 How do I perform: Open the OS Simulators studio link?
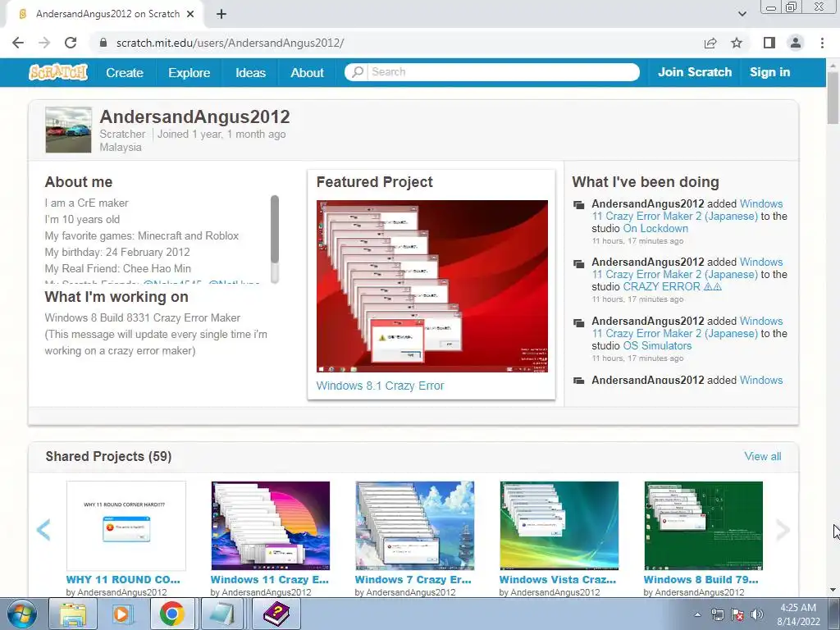[x=657, y=346]
